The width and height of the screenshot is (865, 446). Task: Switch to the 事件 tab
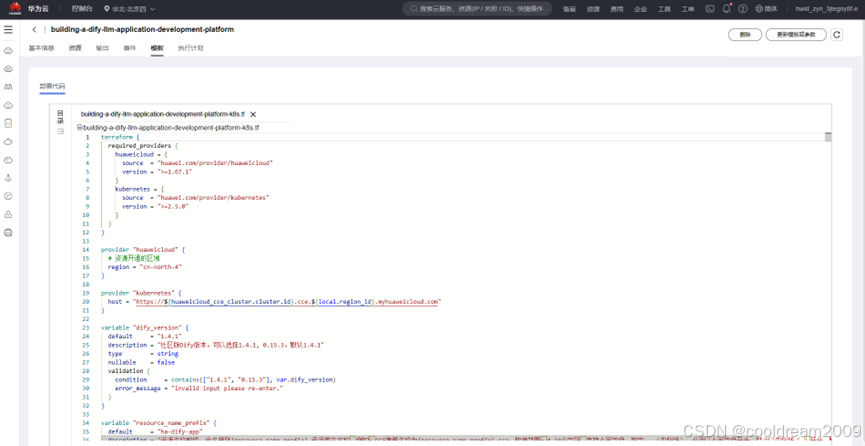pyautogui.click(x=130, y=48)
